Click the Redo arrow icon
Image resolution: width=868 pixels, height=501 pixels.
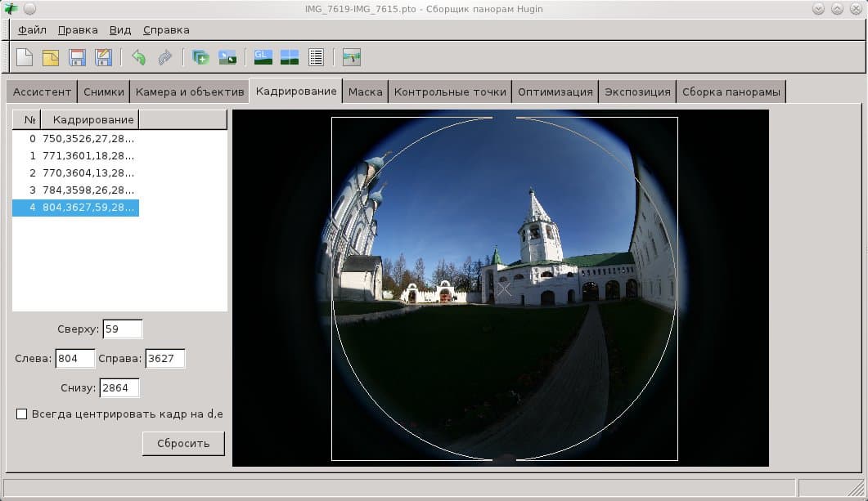pyautogui.click(x=164, y=57)
